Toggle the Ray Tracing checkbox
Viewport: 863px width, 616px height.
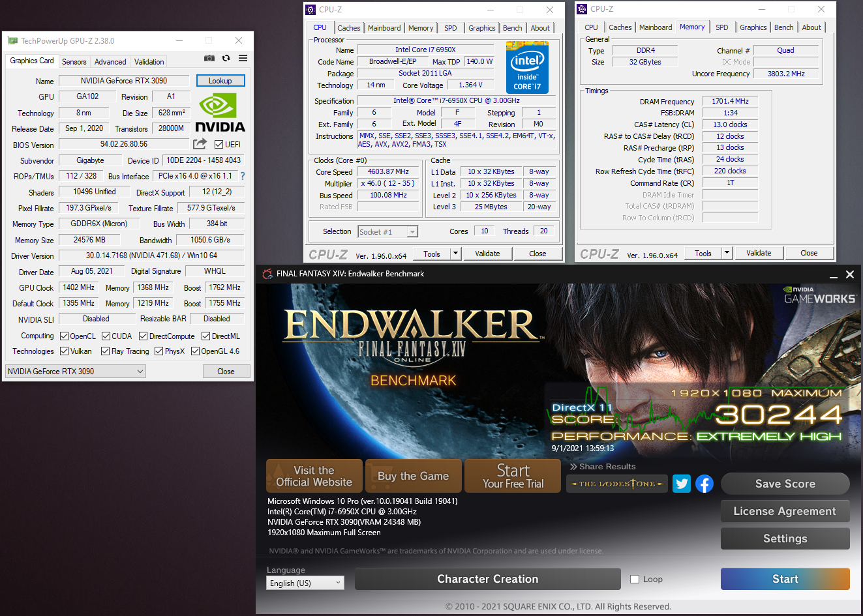pyautogui.click(x=106, y=351)
